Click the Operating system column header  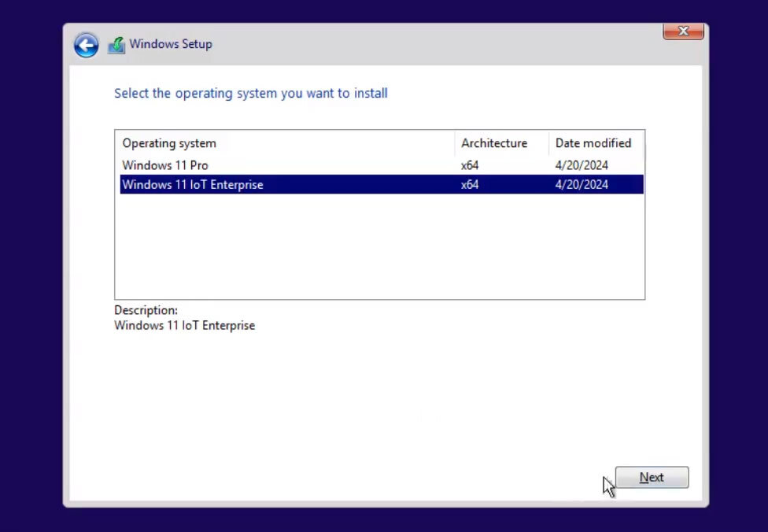285,143
